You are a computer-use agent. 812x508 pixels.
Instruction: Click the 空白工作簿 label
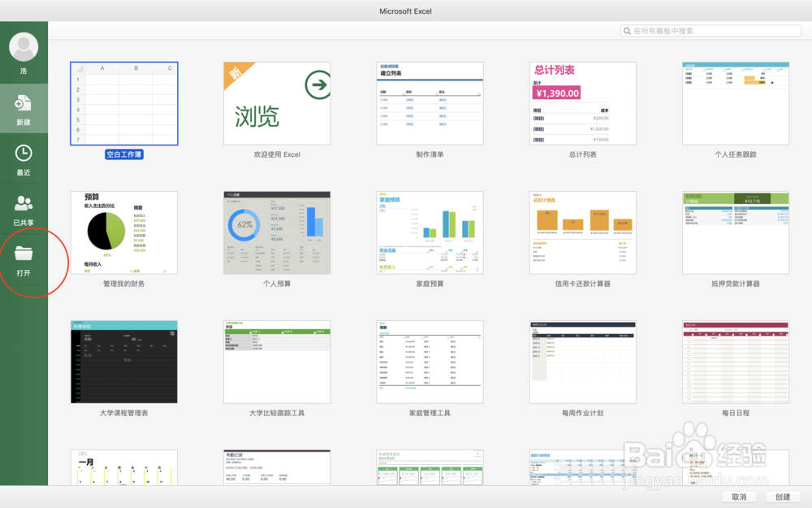pos(124,154)
